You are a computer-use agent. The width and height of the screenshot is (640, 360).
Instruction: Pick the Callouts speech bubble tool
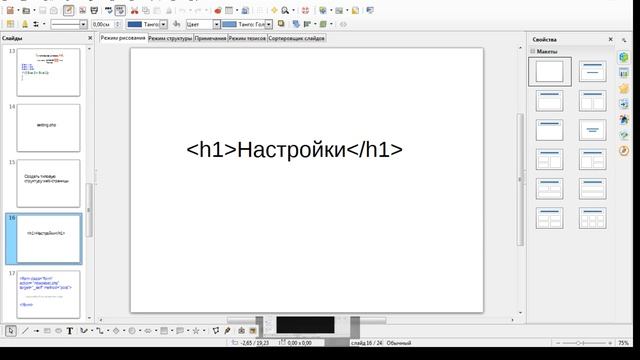click(x=180, y=331)
